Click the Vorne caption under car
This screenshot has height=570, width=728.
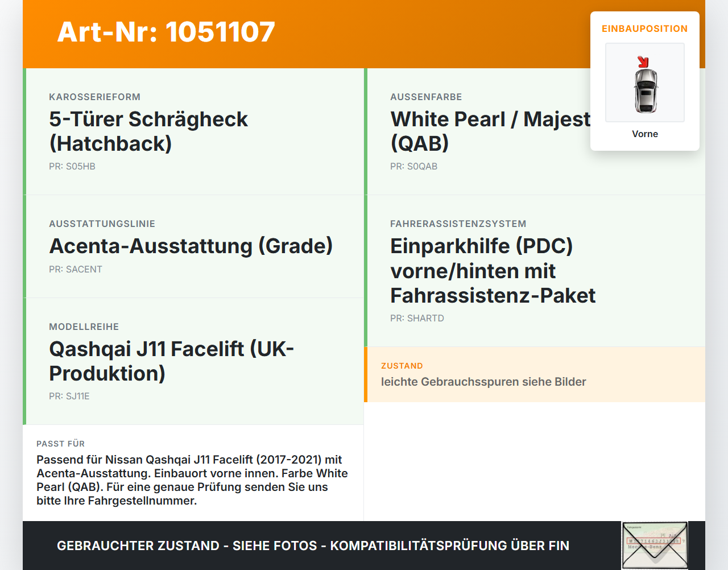point(645,134)
